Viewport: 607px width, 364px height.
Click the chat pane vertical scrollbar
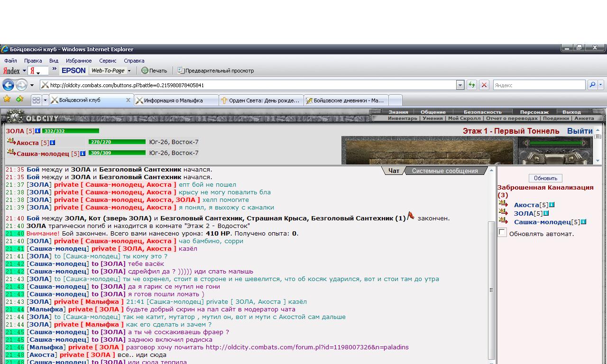pyautogui.click(x=491, y=265)
